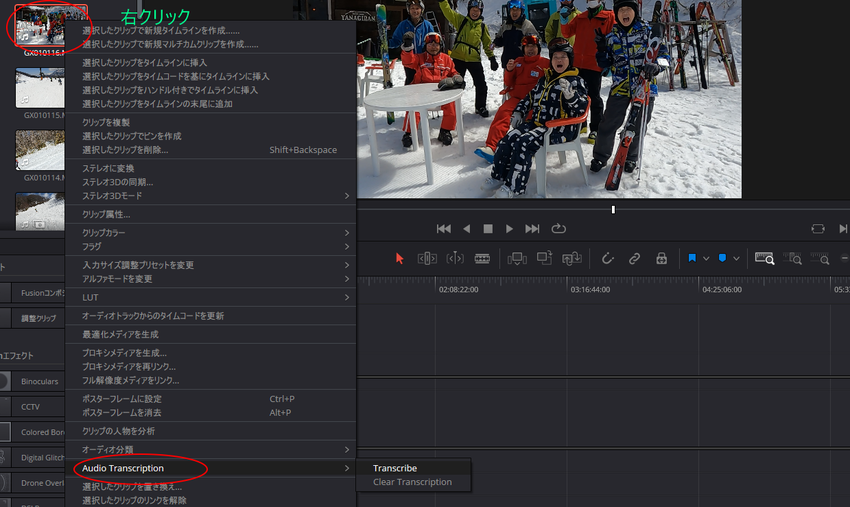Move the viewer scrub bar playhead
Viewport: 850px width, 507px height.
pyautogui.click(x=613, y=209)
